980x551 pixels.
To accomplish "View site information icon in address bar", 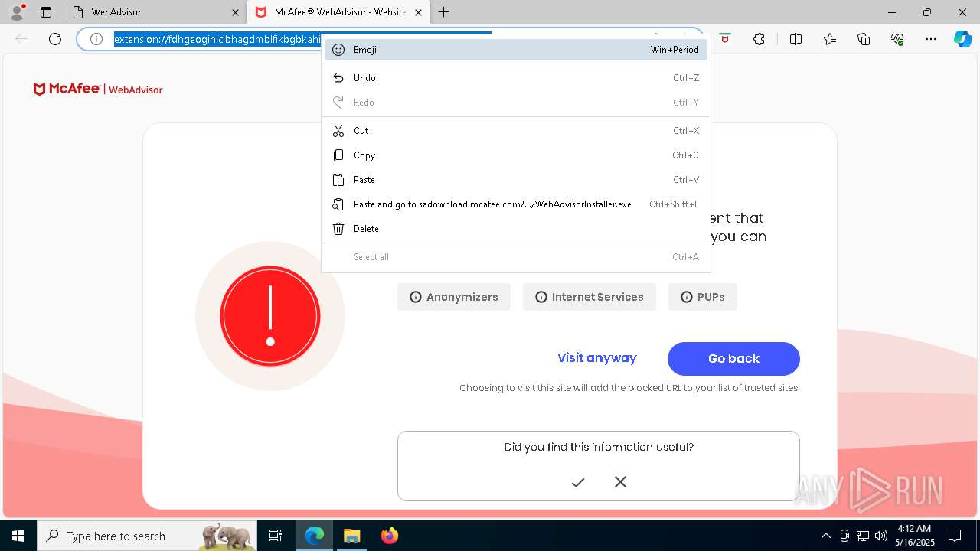I will click(x=96, y=39).
